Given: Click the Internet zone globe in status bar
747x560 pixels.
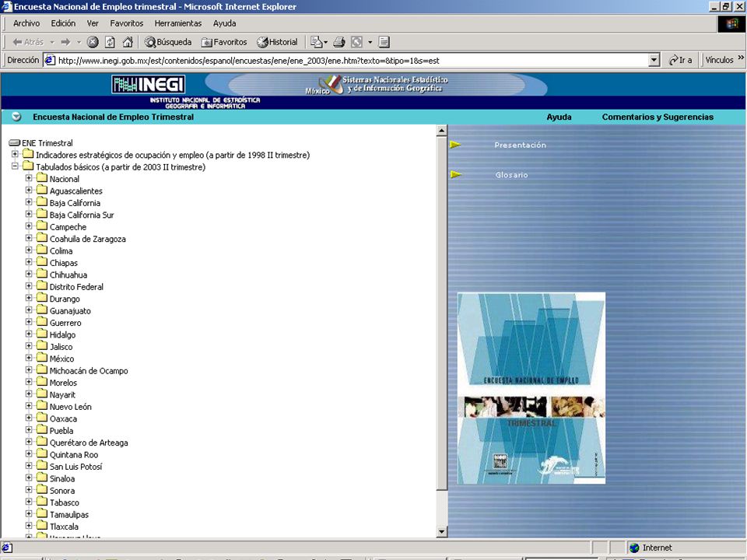Looking at the screenshot, I should click(634, 548).
